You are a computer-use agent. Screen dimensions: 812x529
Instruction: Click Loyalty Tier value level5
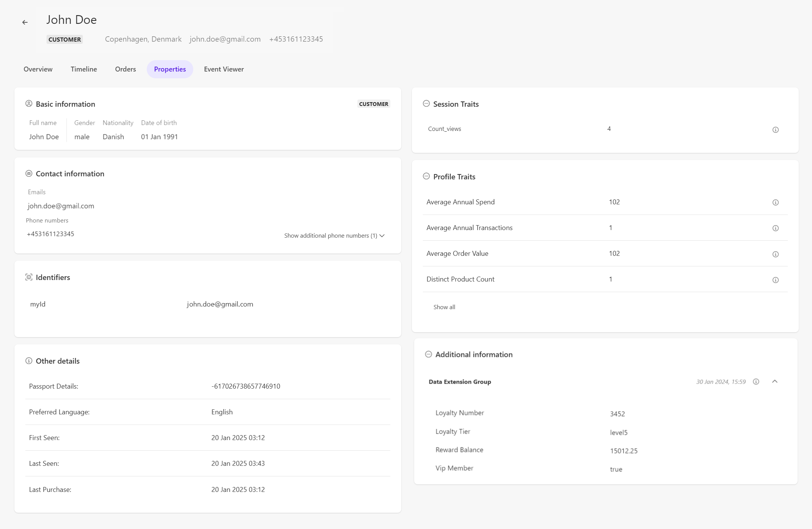click(x=619, y=432)
